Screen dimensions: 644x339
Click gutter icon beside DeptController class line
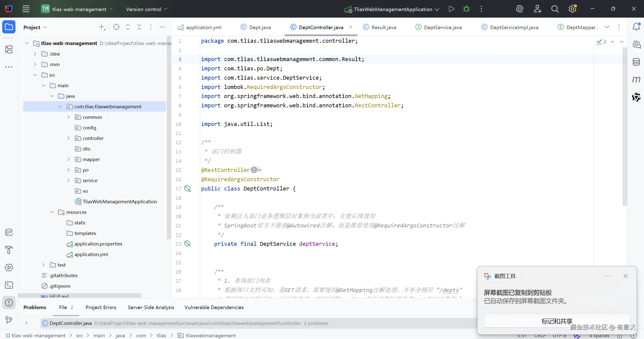coord(187,188)
